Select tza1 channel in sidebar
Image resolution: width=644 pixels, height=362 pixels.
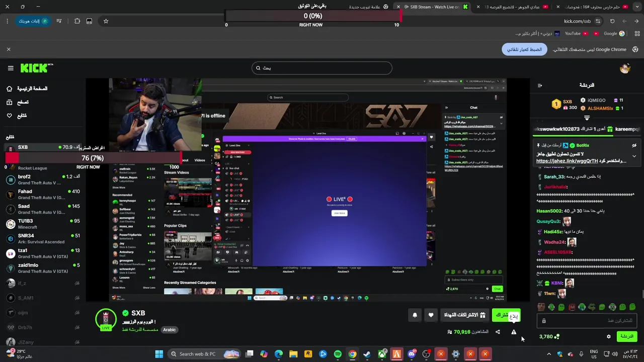43,253
